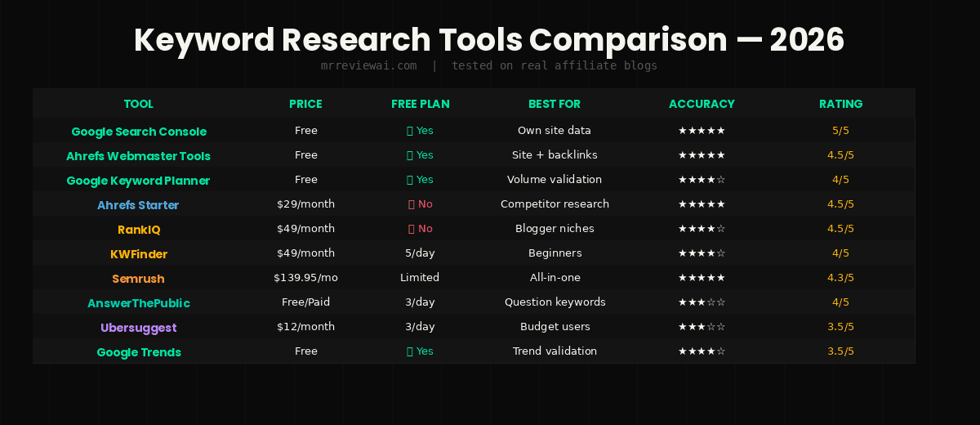Click the 3.5/5 rating for Ubersuggest
This screenshot has width=980, height=425.
840,327
